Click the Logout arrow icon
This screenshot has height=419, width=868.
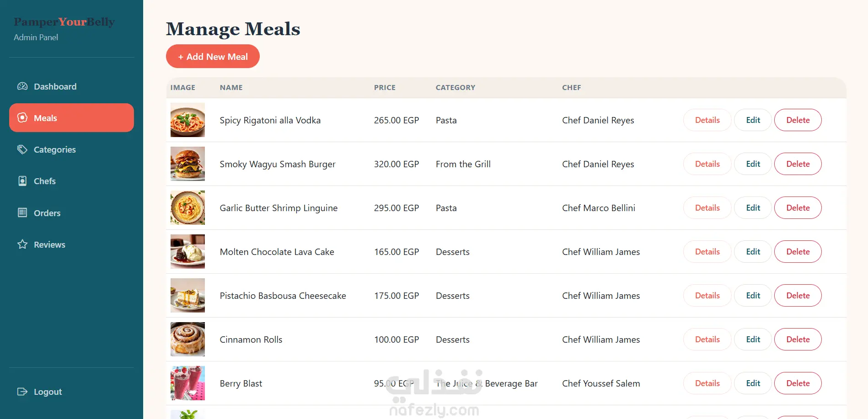[x=22, y=392]
